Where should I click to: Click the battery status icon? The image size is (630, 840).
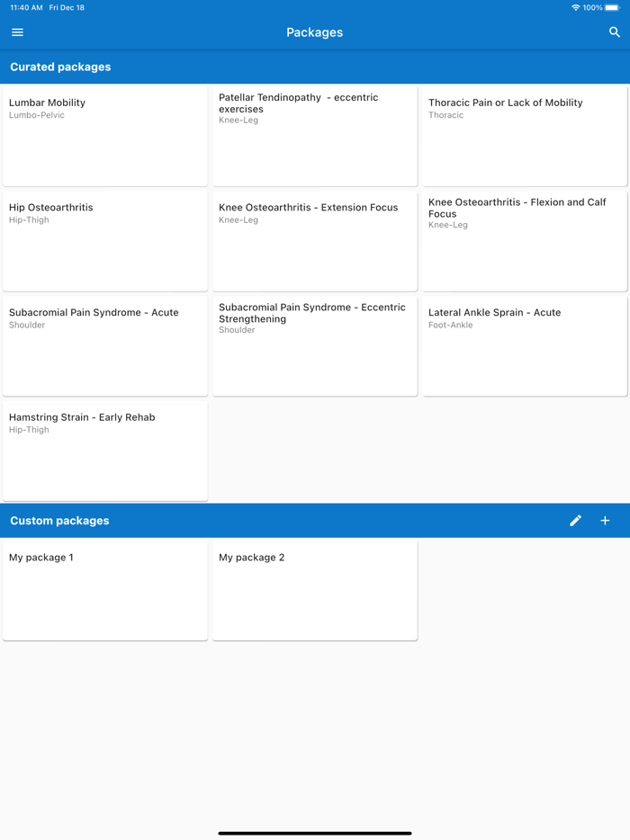pyautogui.click(x=612, y=7)
